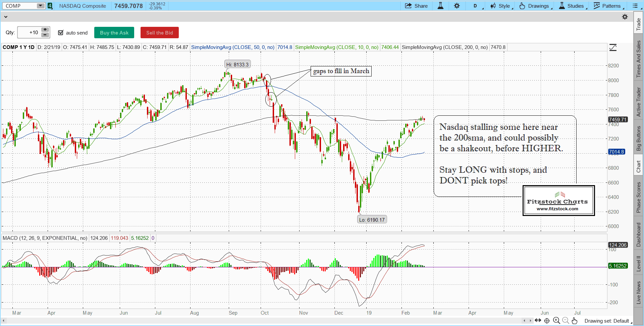Select the pointing hand drawing tool
Viewport: 644px width, 326px height.
point(575,321)
